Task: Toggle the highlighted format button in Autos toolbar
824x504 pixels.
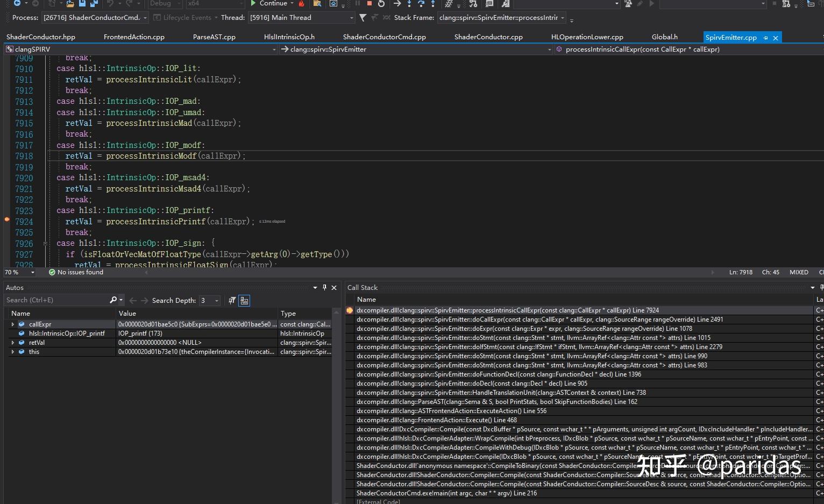Action: (244, 301)
